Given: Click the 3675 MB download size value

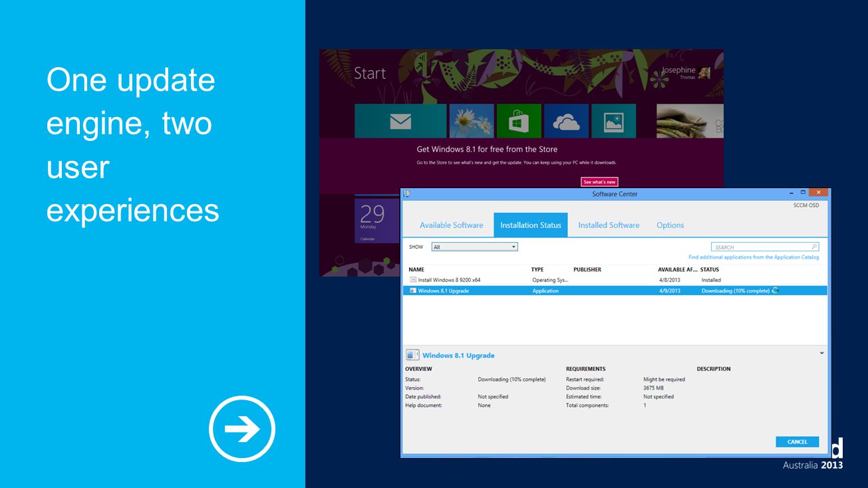Looking at the screenshot, I should 653,388.
